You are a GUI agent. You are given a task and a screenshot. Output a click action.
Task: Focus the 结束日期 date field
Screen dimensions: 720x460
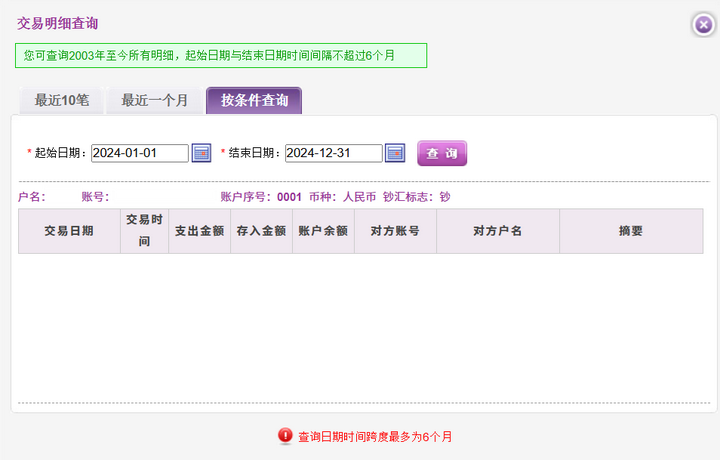[x=333, y=153]
